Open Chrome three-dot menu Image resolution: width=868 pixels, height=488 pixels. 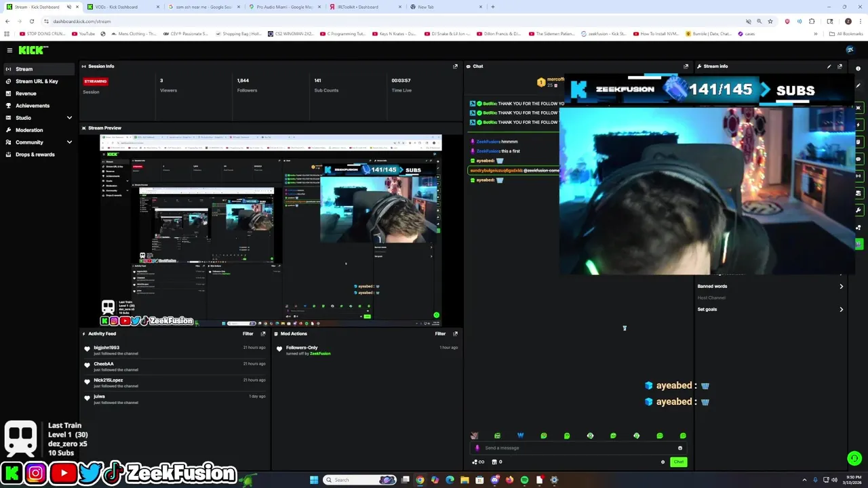point(860,21)
